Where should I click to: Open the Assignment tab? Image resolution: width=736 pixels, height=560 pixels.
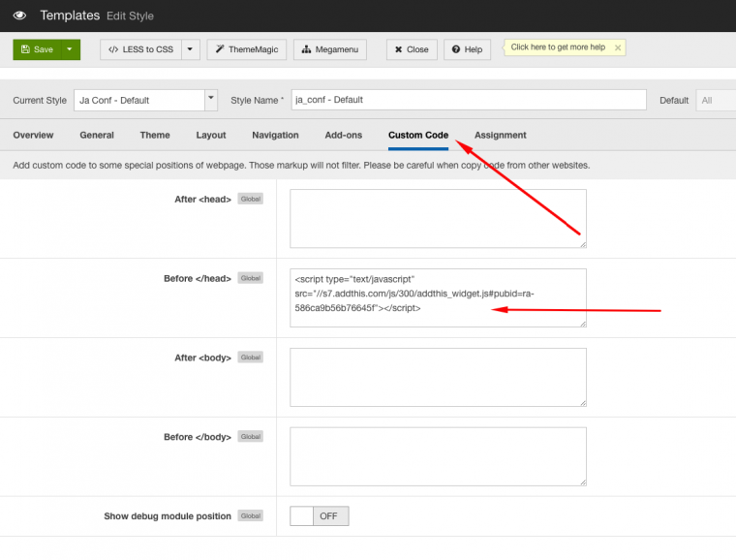pos(500,136)
